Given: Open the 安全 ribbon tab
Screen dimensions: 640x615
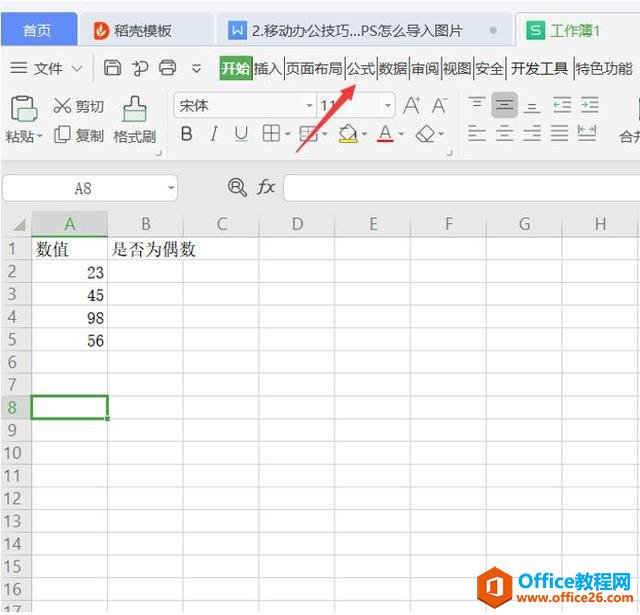Looking at the screenshot, I should tap(489, 68).
